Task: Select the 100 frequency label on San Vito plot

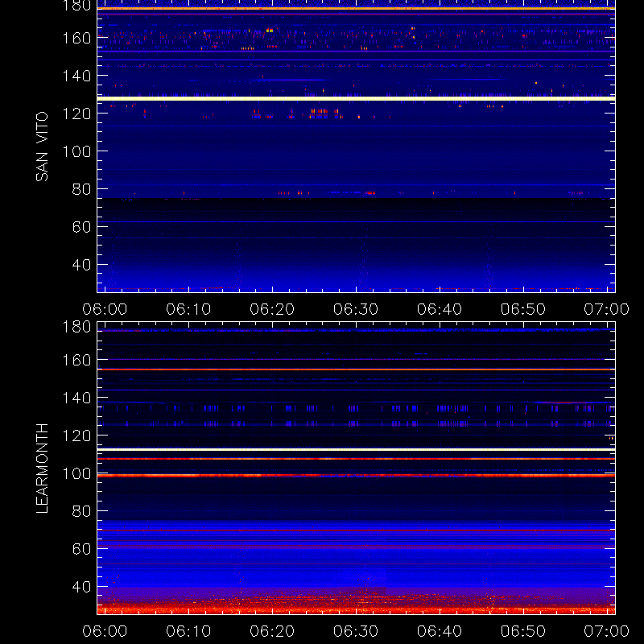Action: coord(76,151)
